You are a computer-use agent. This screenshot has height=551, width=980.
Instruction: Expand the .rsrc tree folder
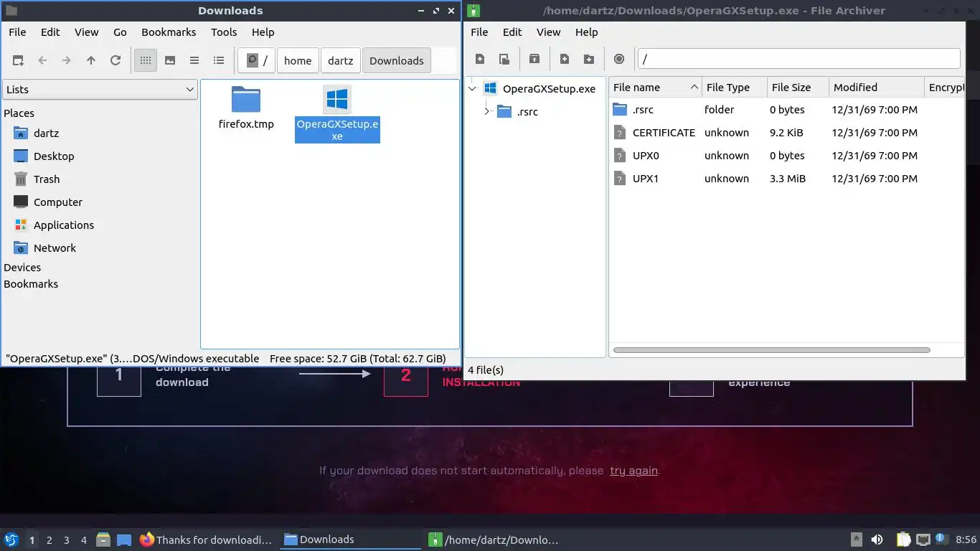(487, 111)
